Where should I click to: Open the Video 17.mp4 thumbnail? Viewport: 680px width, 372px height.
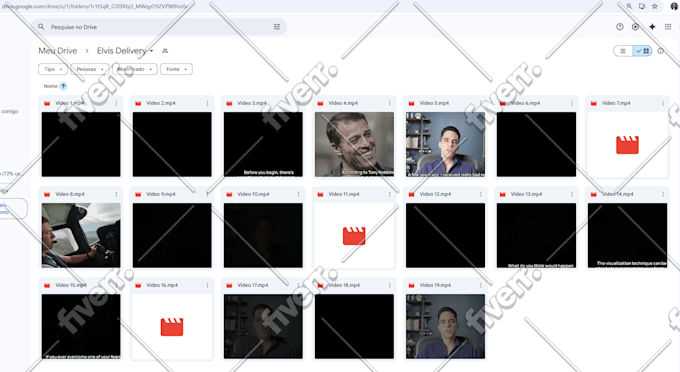coord(263,326)
